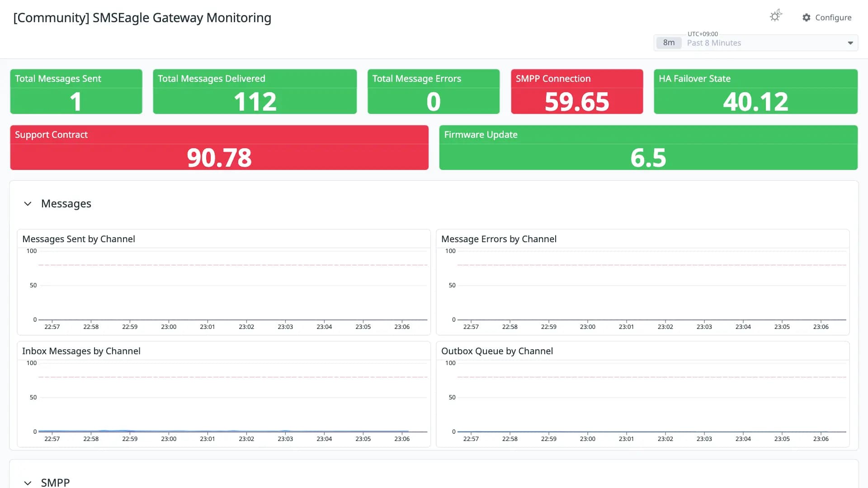Click the Total Messages Delivered title
The width and height of the screenshot is (868, 488).
212,79
